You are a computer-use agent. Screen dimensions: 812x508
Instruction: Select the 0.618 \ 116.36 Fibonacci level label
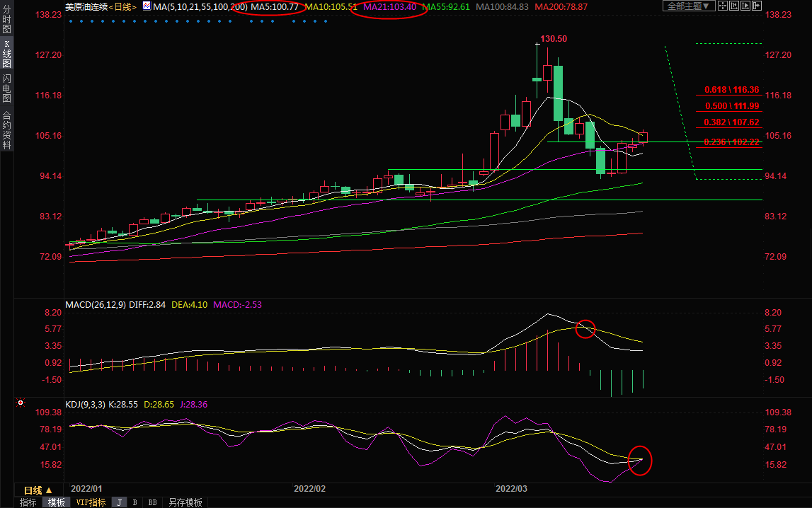tap(731, 90)
